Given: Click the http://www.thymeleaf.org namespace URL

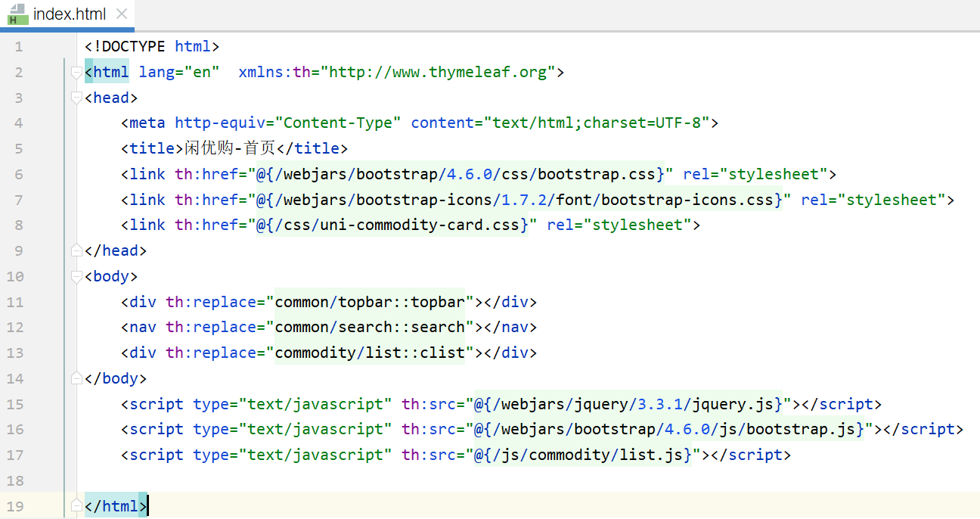Looking at the screenshot, I should tap(439, 73).
